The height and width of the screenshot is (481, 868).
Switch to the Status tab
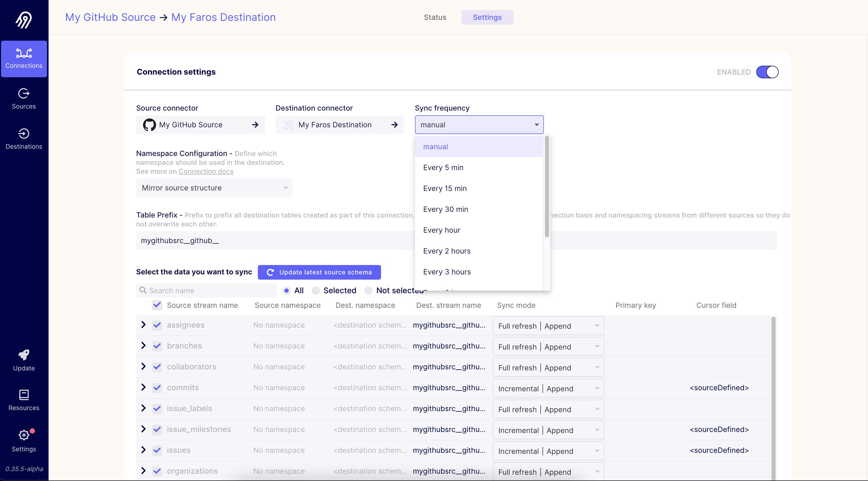click(435, 17)
